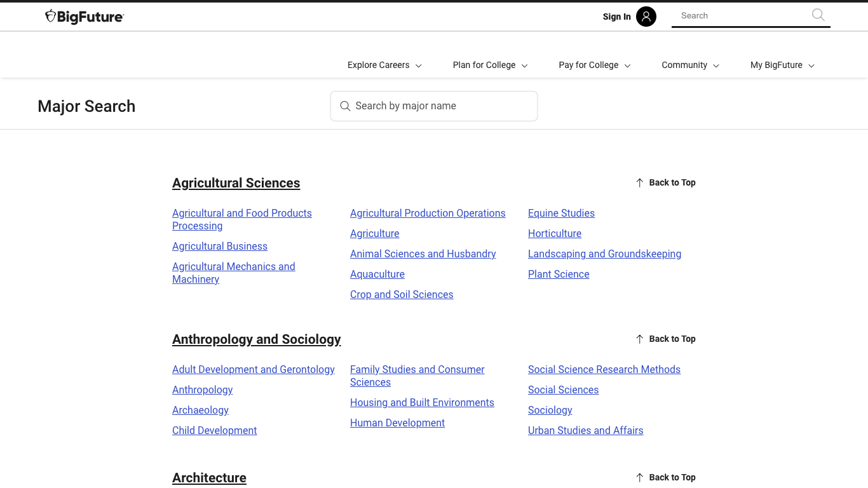Open the Archaeology major page
This screenshot has width=868, height=488.
pos(200,410)
